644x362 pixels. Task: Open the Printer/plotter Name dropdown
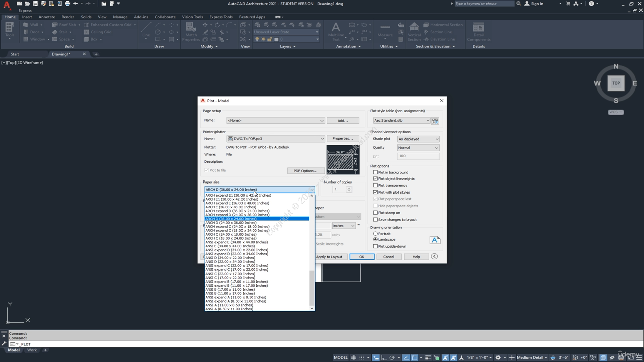point(275,139)
